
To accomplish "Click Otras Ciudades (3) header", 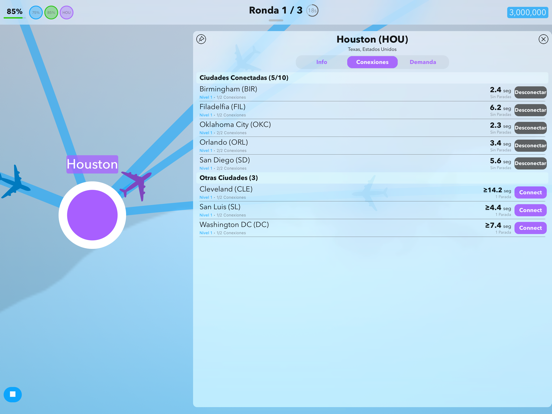I will [x=228, y=178].
